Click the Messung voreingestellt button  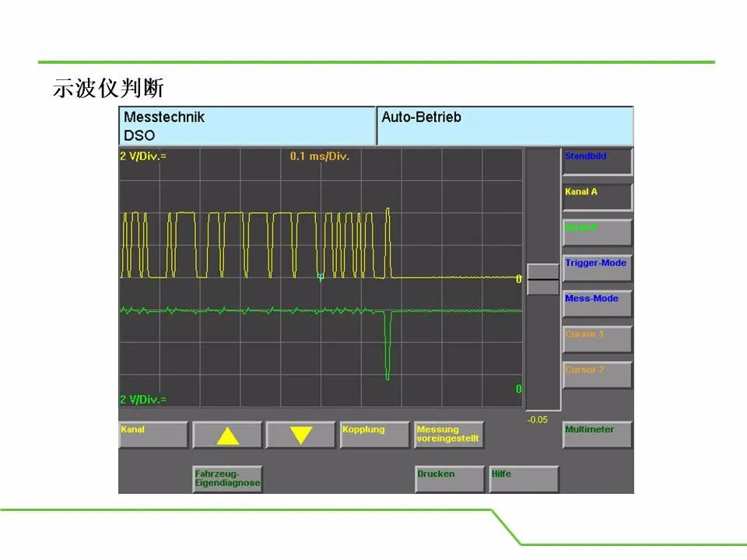[x=449, y=435]
